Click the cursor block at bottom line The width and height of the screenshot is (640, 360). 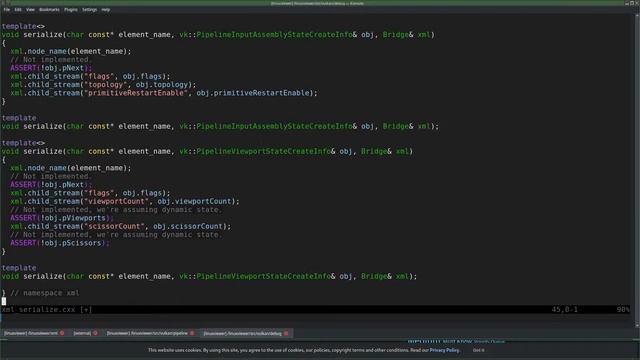pyautogui.click(x=4, y=301)
